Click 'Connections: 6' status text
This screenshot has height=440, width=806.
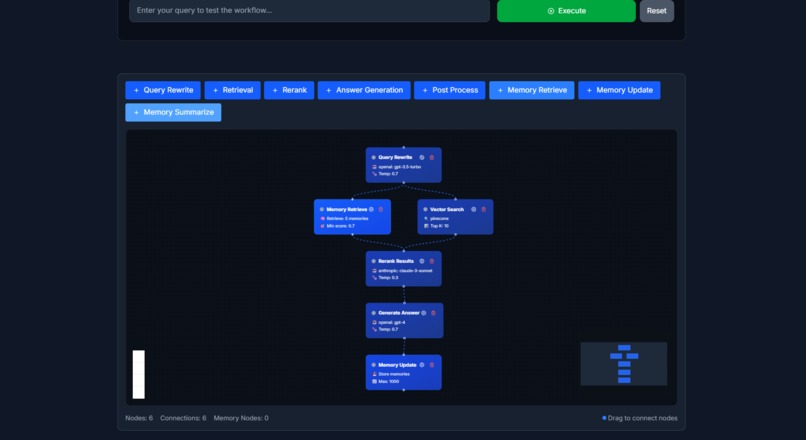tap(183, 418)
